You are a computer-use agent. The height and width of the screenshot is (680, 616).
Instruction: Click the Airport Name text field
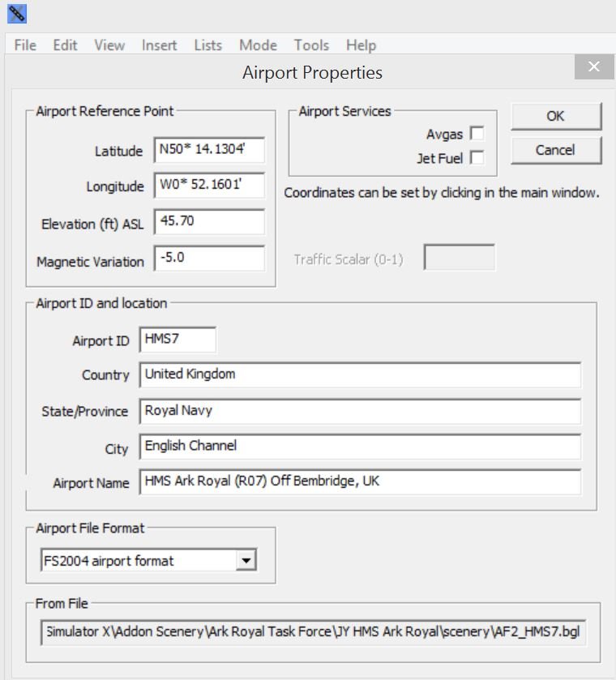[x=360, y=481]
